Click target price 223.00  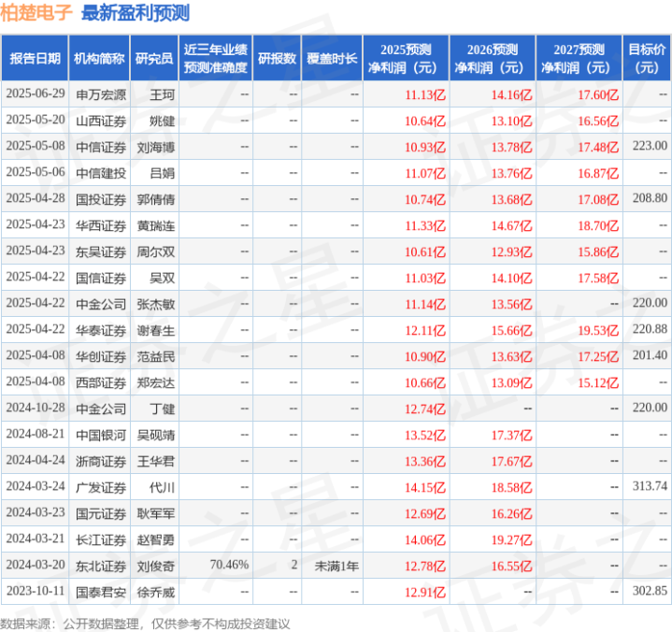point(650,146)
